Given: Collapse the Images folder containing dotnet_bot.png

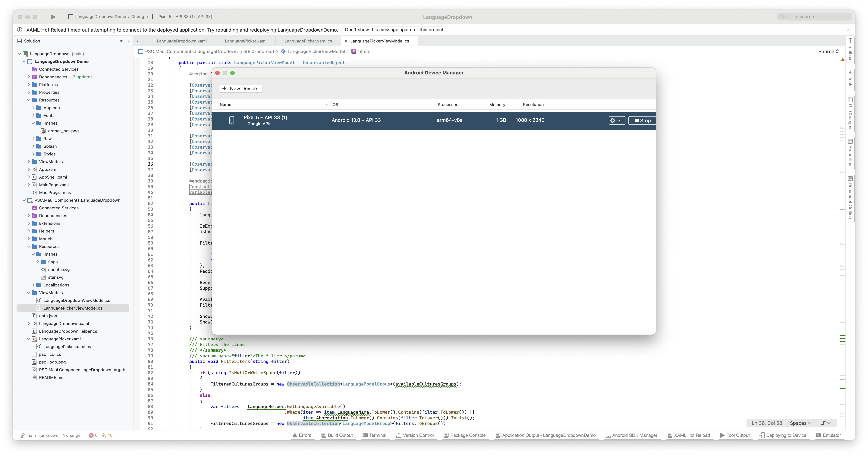Looking at the screenshot, I should coord(33,123).
